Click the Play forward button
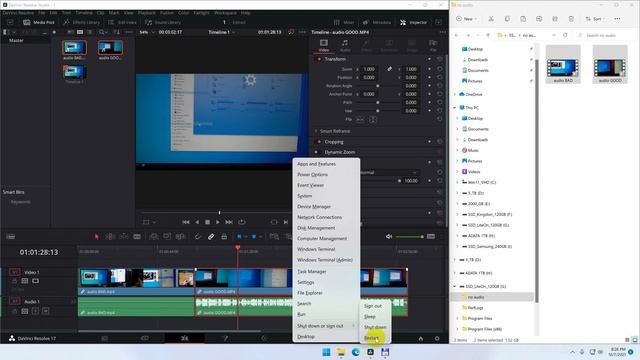Viewport: 640px width, 360px height. click(218, 222)
